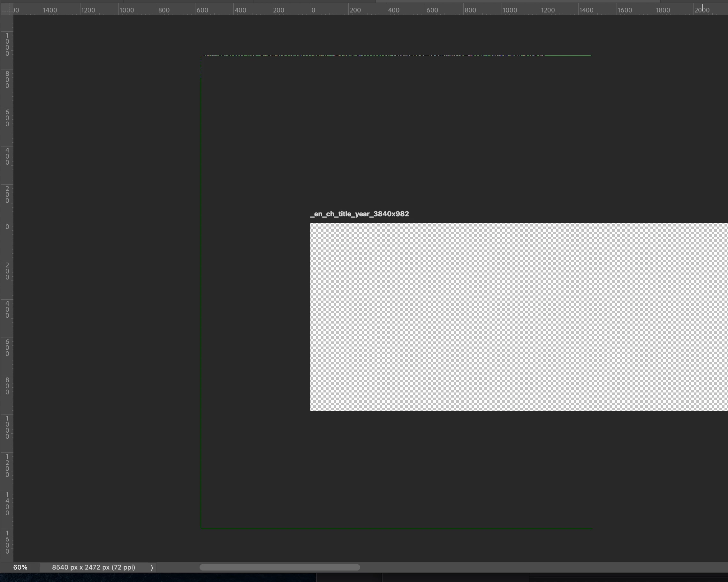Select the left vertical green guide line

point(201,304)
